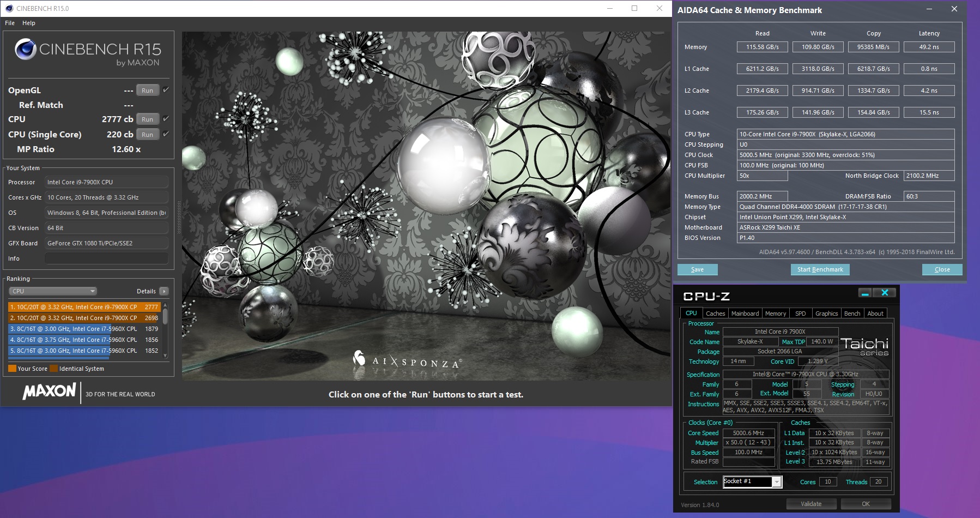Toggle the CPU (Single Core) test checkbox
The image size is (980, 518).
[166, 134]
